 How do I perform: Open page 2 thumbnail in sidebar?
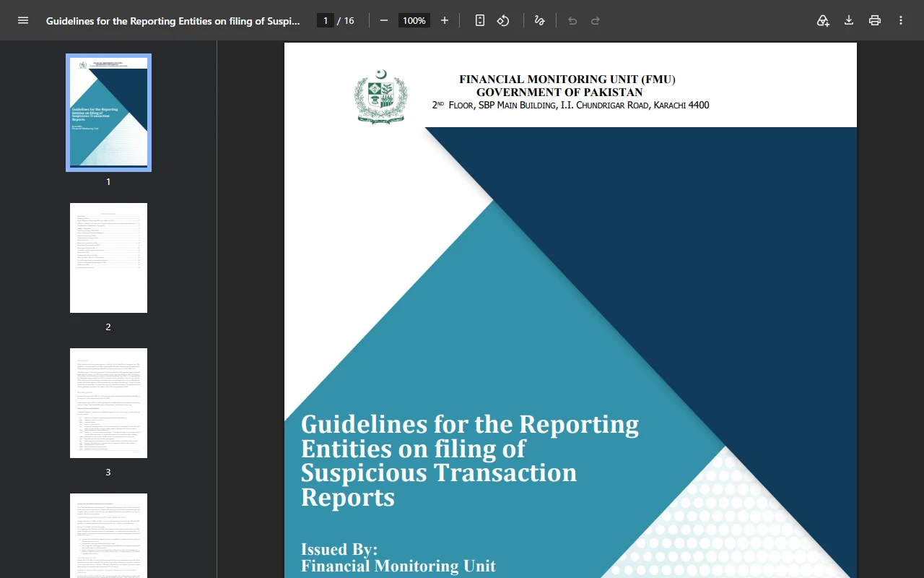coord(108,258)
